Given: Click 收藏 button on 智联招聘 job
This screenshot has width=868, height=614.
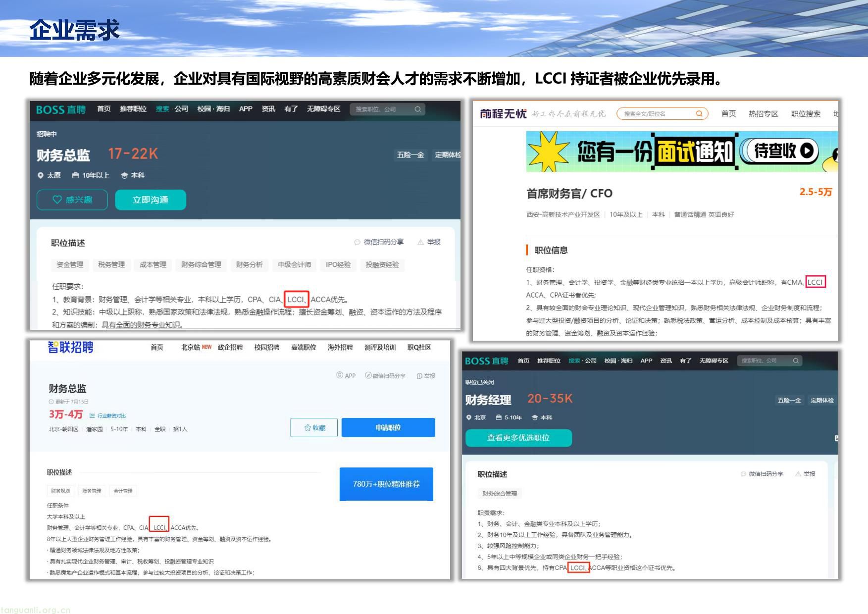Looking at the screenshot, I should click(314, 427).
